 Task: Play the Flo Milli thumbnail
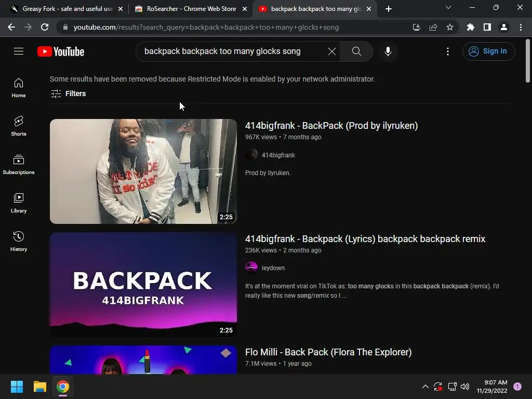pyautogui.click(x=143, y=360)
